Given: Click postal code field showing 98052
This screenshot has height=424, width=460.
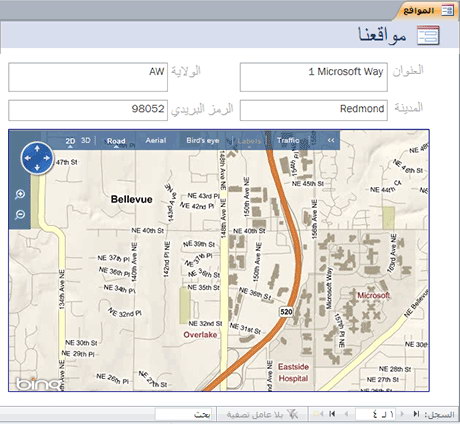Looking at the screenshot, I should (x=88, y=110).
